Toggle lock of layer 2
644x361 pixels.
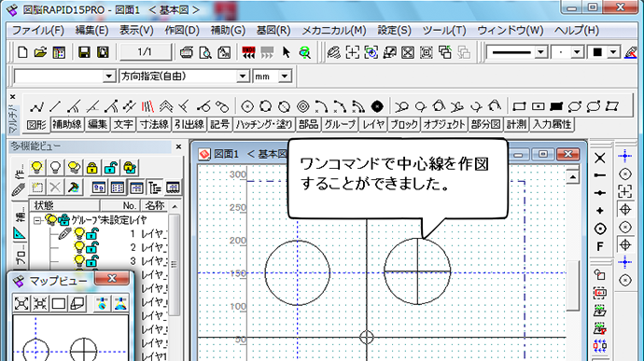tap(92, 247)
